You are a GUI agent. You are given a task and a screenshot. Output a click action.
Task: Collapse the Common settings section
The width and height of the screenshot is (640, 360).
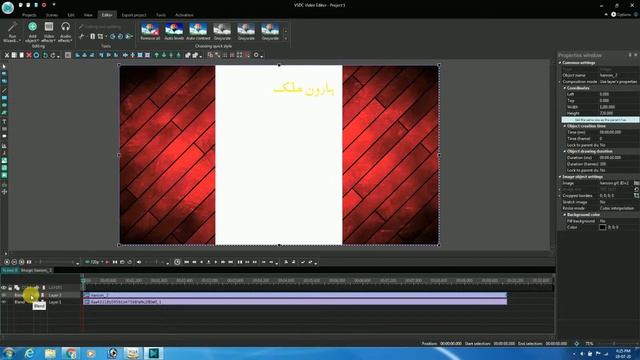560,63
